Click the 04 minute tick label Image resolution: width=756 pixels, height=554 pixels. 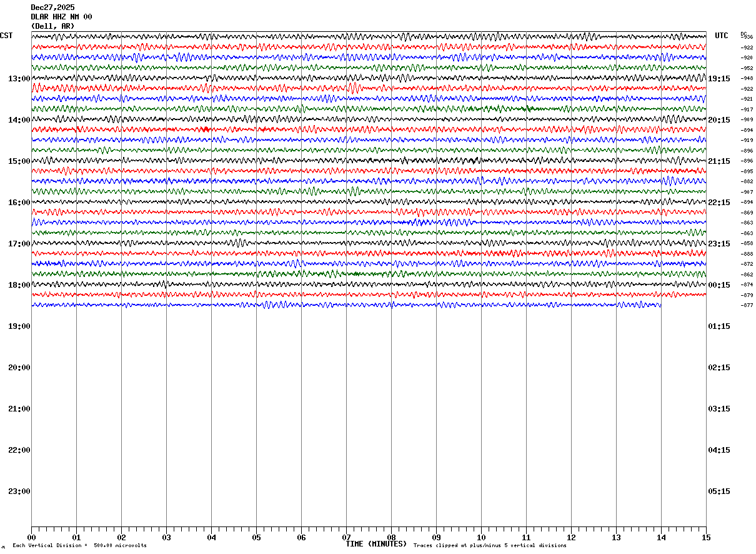[211, 538]
